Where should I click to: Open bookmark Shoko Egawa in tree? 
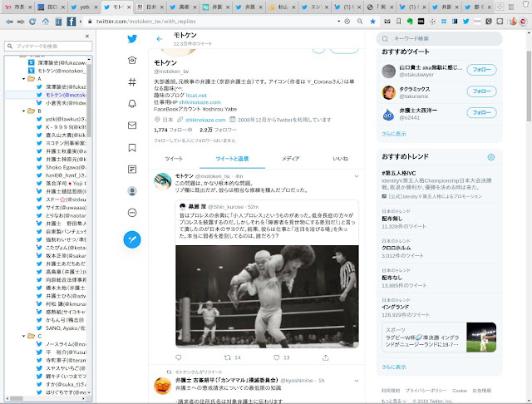tap(66, 167)
